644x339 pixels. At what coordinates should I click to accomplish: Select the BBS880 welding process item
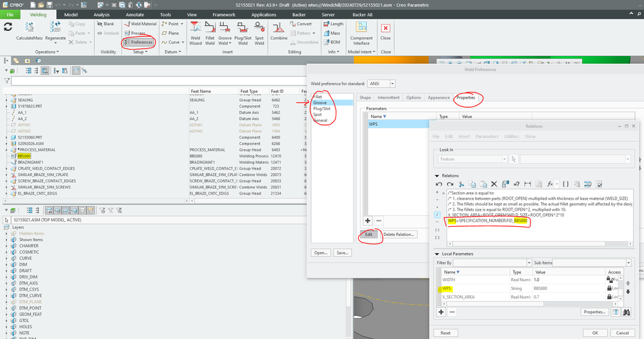click(x=25, y=155)
